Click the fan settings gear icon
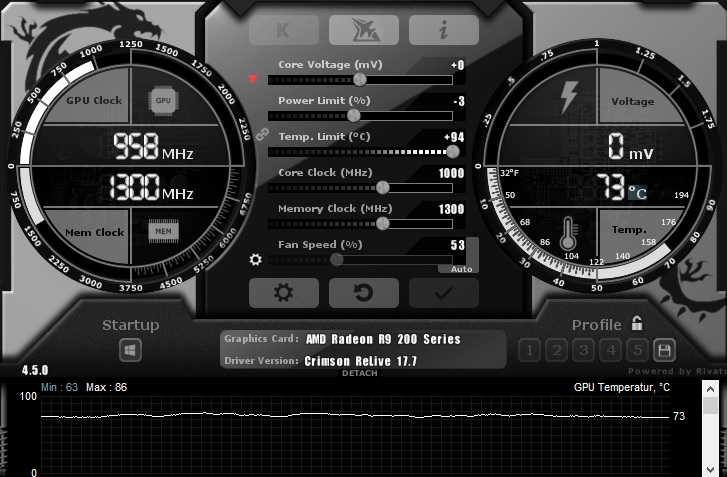727x477 pixels. [255, 260]
